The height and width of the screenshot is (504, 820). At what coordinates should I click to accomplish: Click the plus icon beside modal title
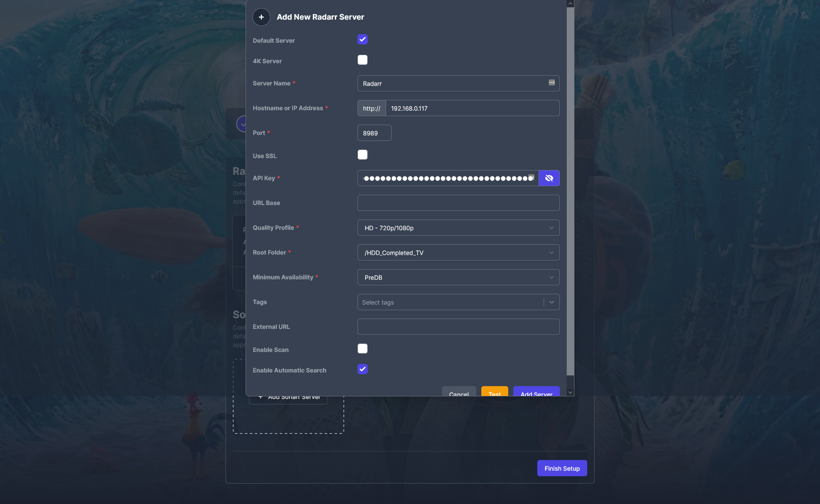[261, 17]
